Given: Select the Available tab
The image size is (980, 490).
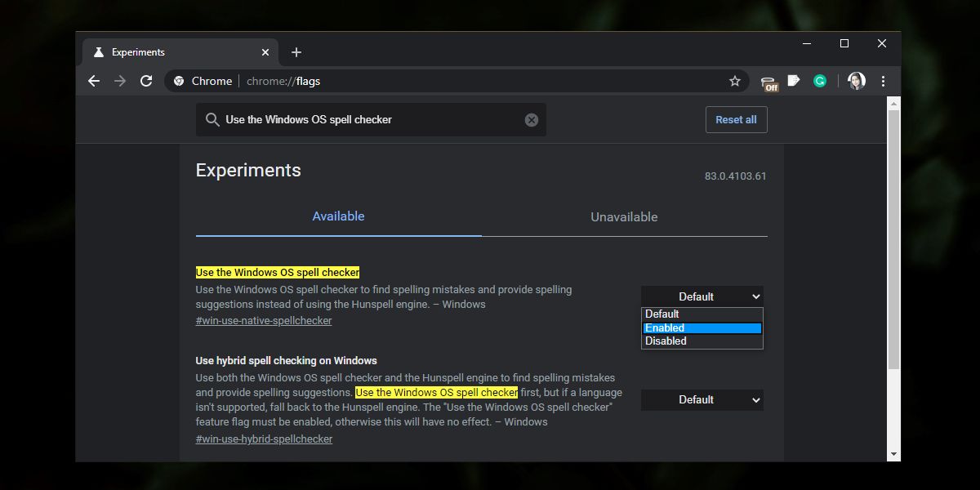Looking at the screenshot, I should [338, 216].
